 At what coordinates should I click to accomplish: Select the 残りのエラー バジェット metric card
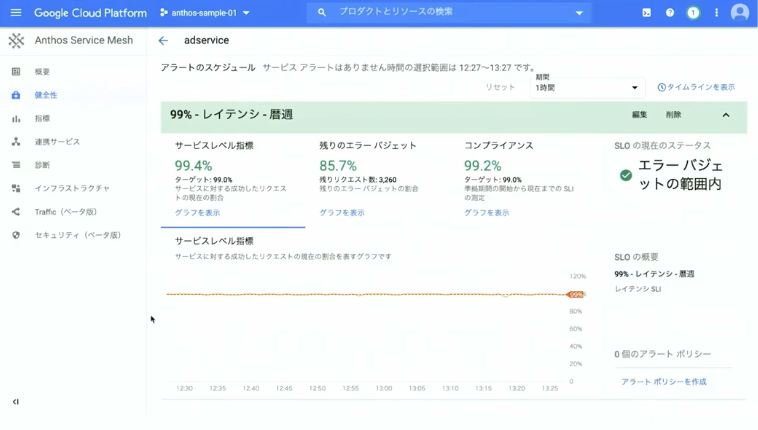click(378, 179)
